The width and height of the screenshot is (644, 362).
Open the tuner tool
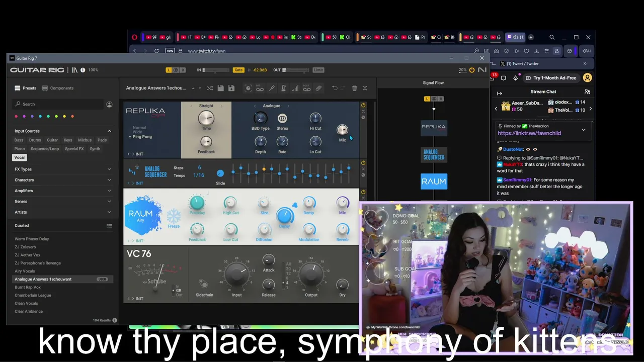tap(272, 88)
